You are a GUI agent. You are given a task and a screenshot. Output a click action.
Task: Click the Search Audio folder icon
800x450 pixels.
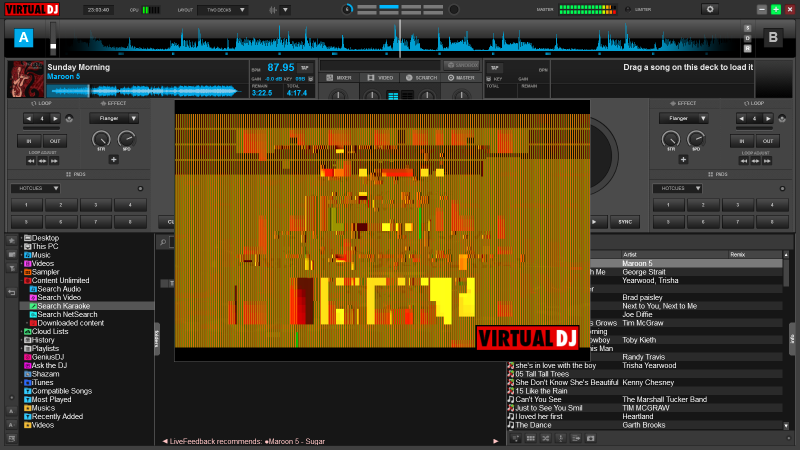coord(33,289)
